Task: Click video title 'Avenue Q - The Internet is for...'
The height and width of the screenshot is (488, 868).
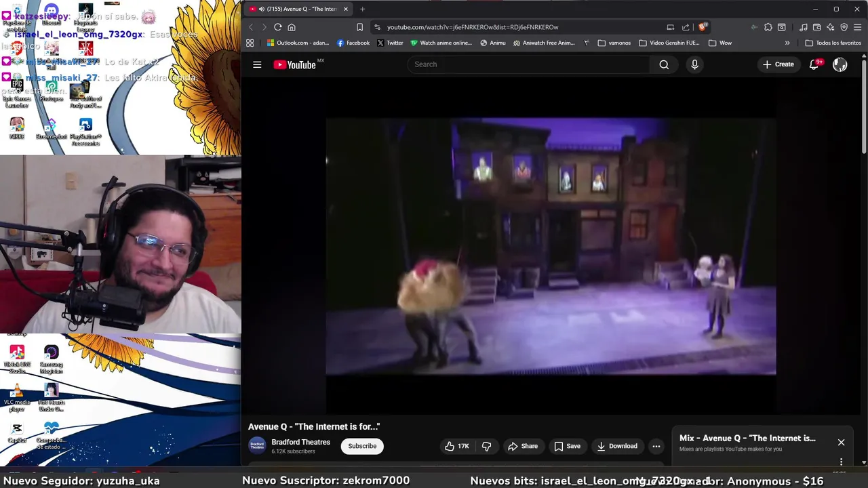Action: pos(314,426)
